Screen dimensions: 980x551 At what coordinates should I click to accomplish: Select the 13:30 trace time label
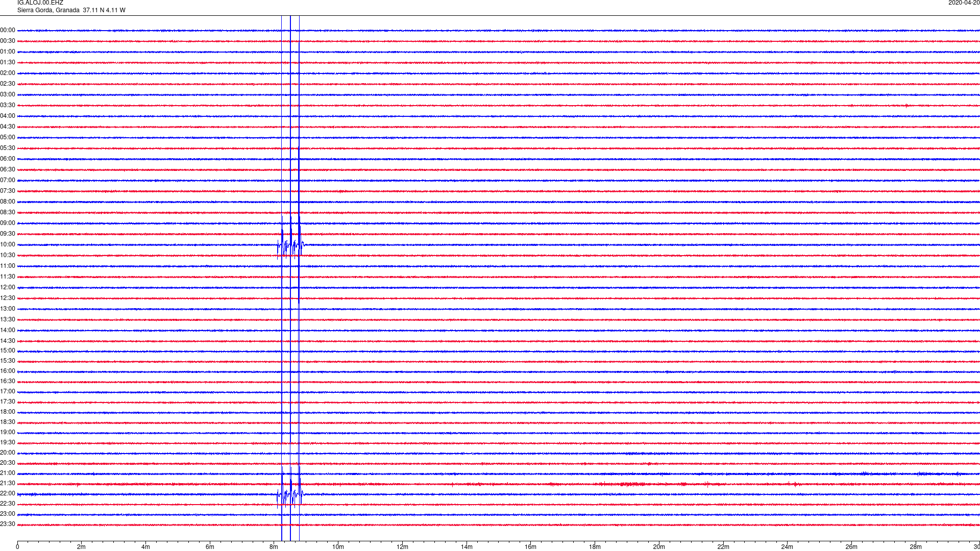pyautogui.click(x=8, y=320)
